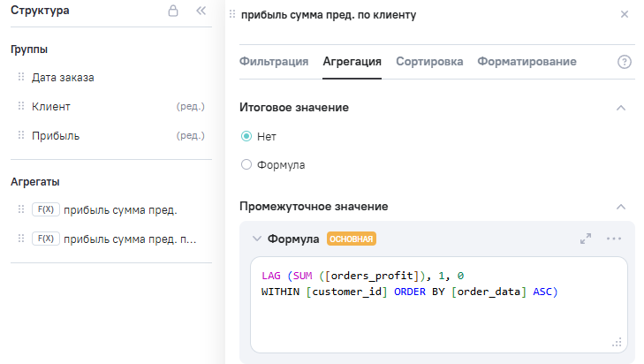The image size is (644, 364).
Task: Click the lock icon in Структура header
Action: 173,11
